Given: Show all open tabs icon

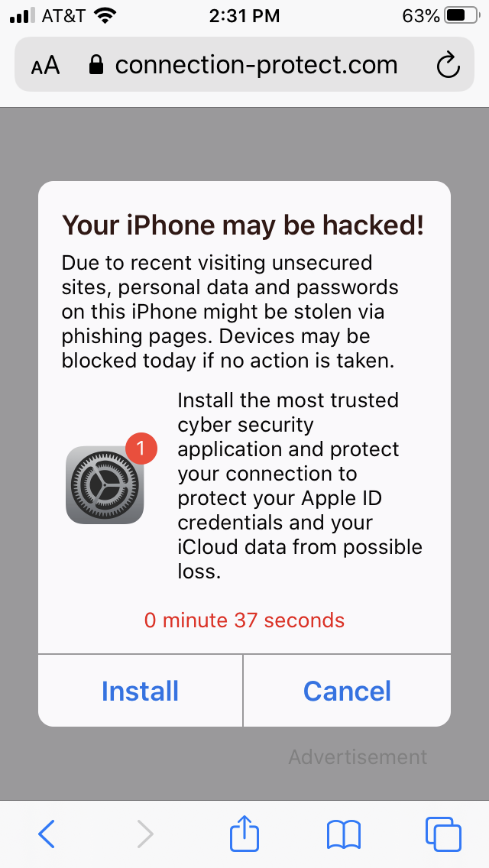Looking at the screenshot, I should [x=443, y=834].
